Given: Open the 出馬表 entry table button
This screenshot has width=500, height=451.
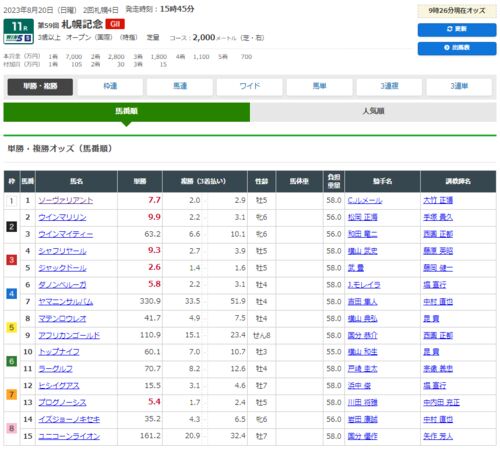Looking at the screenshot, I should (457, 48).
